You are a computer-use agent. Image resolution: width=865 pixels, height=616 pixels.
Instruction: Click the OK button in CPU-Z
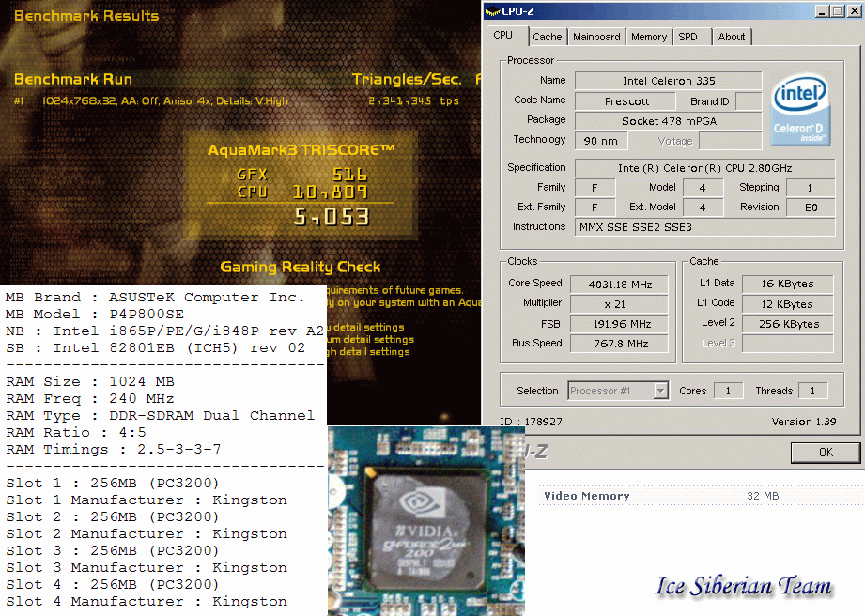click(x=826, y=453)
